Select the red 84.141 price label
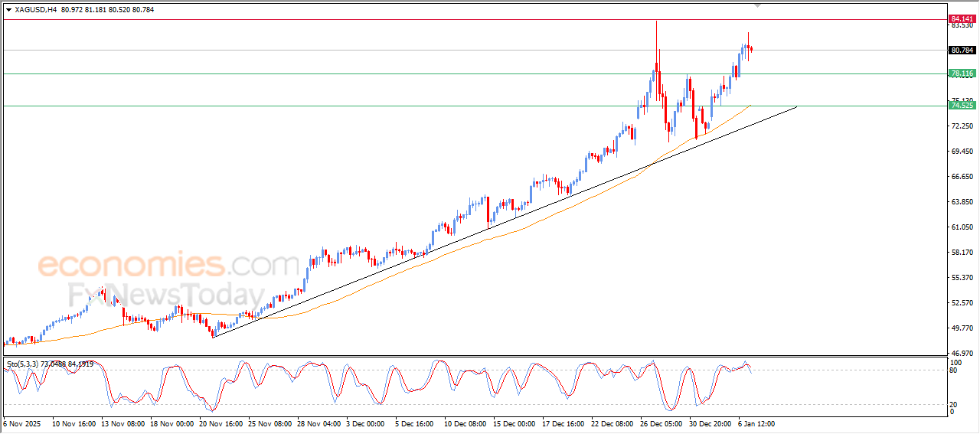The width and height of the screenshot is (980, 434). [962, 18]
